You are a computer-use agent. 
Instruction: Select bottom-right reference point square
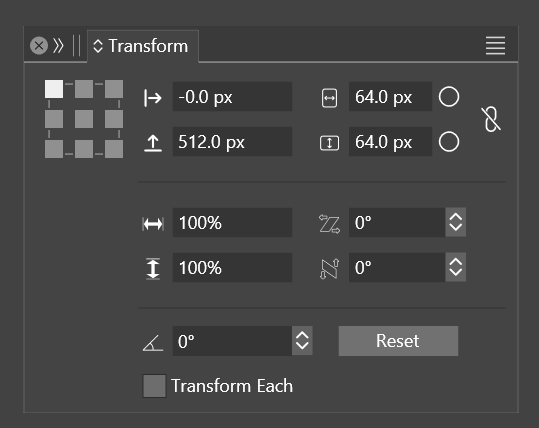coord(114,149)
